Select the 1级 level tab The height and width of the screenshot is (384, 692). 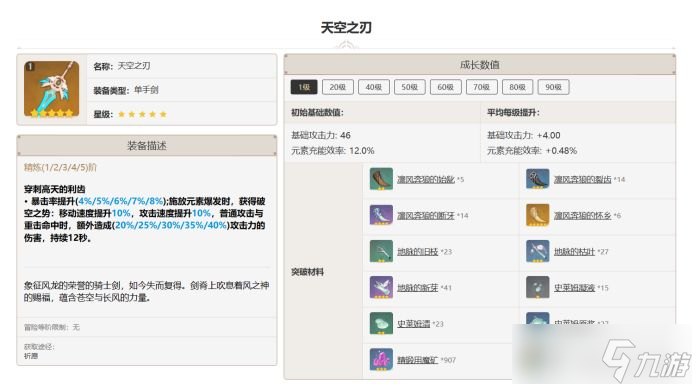pos(304,87)
